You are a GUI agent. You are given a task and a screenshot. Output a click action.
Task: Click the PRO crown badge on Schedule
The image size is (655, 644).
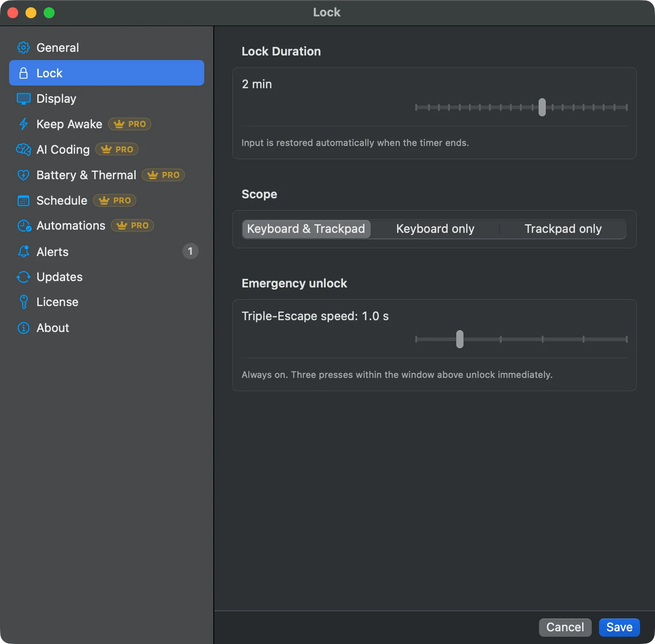pos(115,201)
